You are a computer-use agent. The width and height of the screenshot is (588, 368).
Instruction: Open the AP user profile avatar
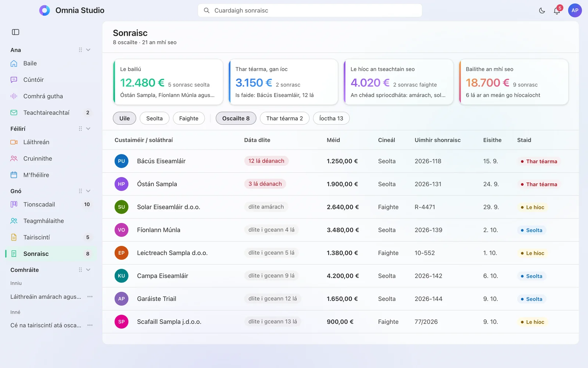click(x=575, y=10)
